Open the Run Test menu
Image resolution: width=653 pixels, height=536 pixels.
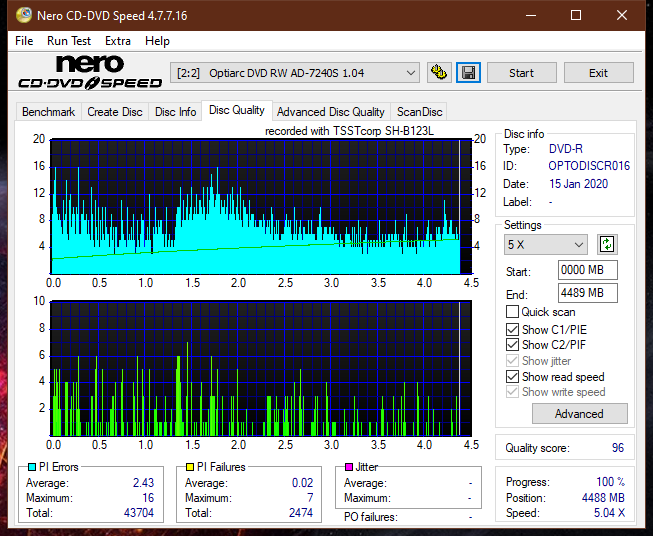69,41
